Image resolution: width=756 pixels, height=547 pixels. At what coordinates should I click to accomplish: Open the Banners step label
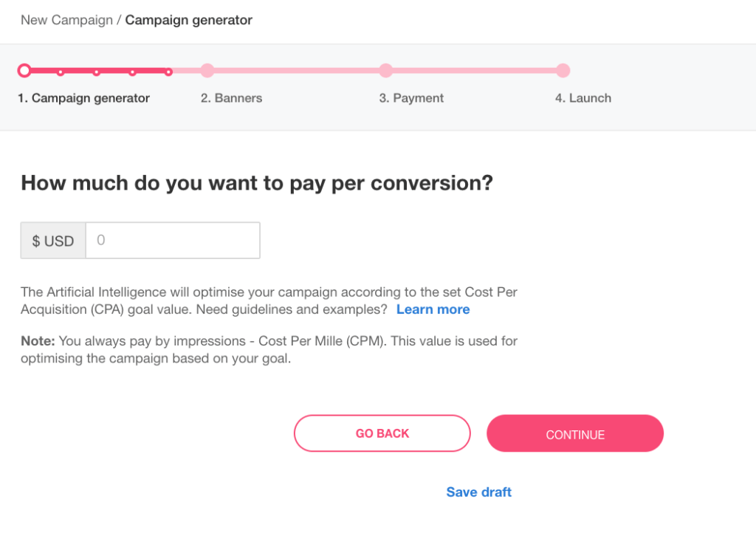[x=231, y=97]
